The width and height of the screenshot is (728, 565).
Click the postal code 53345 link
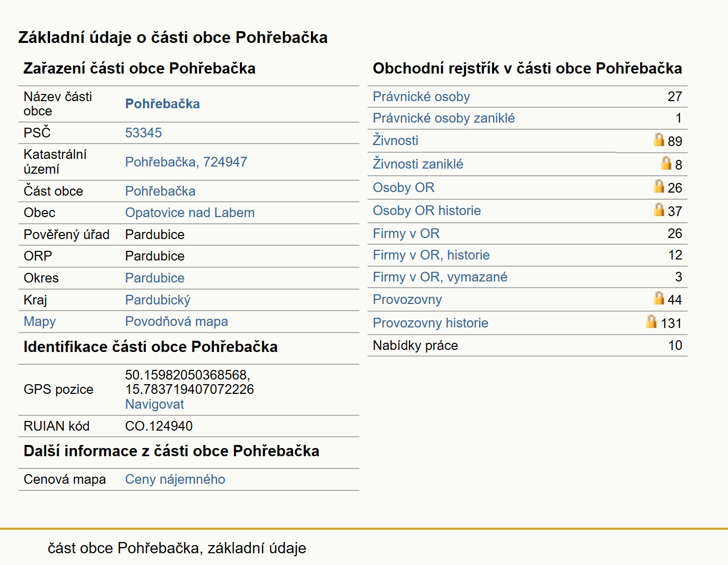pyautogui.click(x=143, y=133)
